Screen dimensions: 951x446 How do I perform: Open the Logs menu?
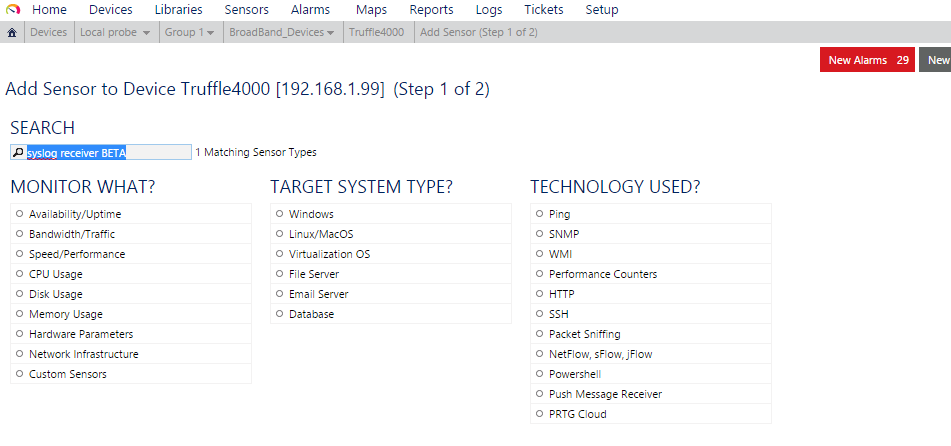pyautogui.click(x=489, y=10)
